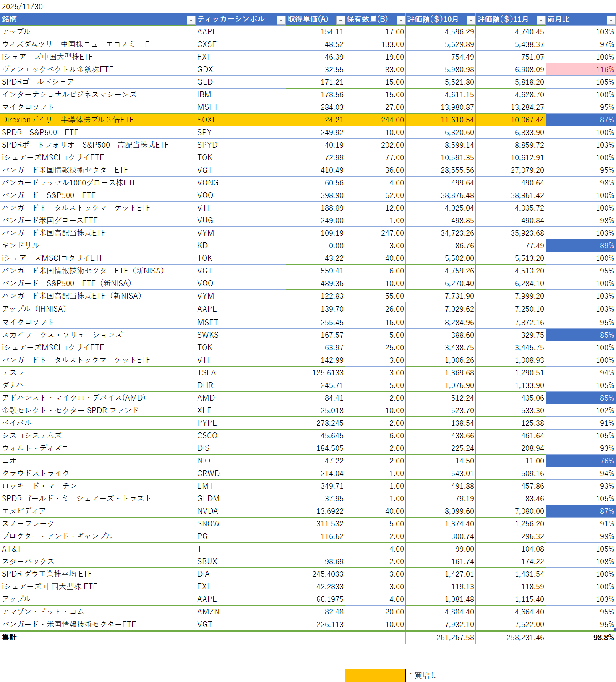This screenshot has width=616, height=682.
Task: Select the total 261,267.58 cell
Action: (x=441, y=638)
